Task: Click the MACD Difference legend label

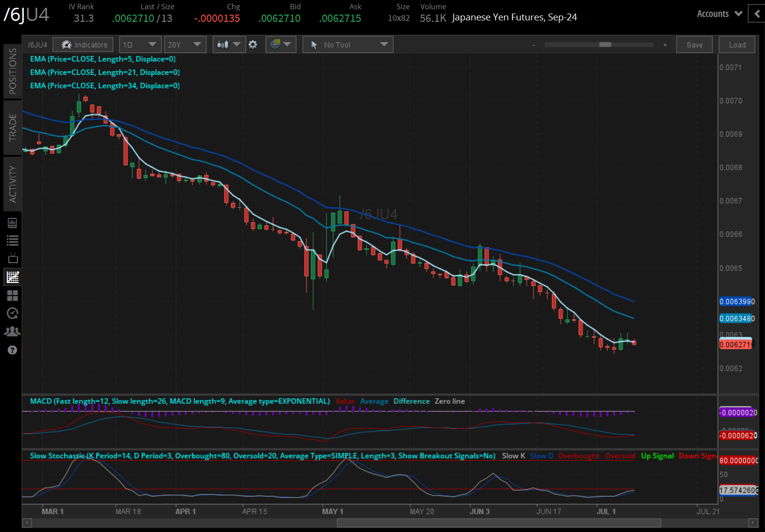Action: coord(412,401)
